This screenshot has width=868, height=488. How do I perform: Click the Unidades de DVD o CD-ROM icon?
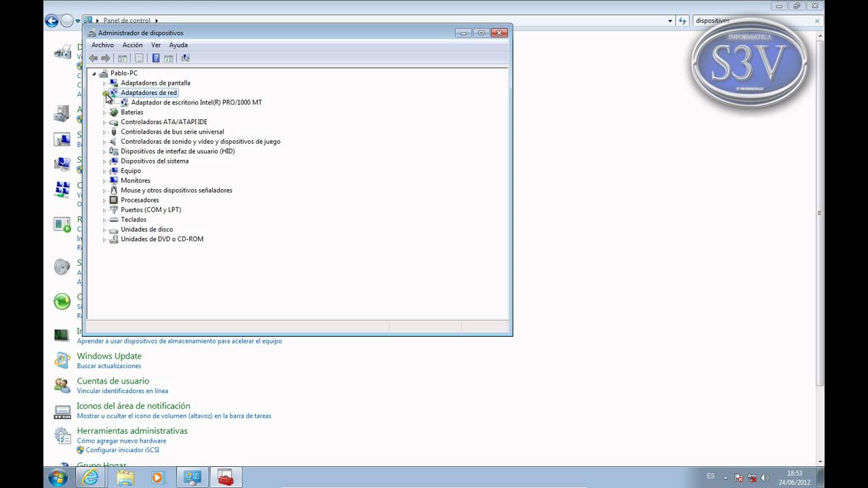tap(114, 239)
